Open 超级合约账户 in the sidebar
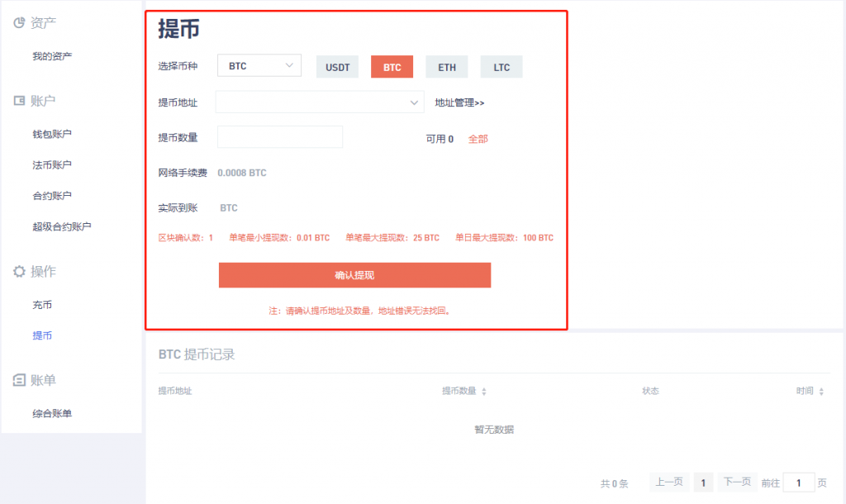The width and height of the screenshot is (846, 504). [61, 226]
